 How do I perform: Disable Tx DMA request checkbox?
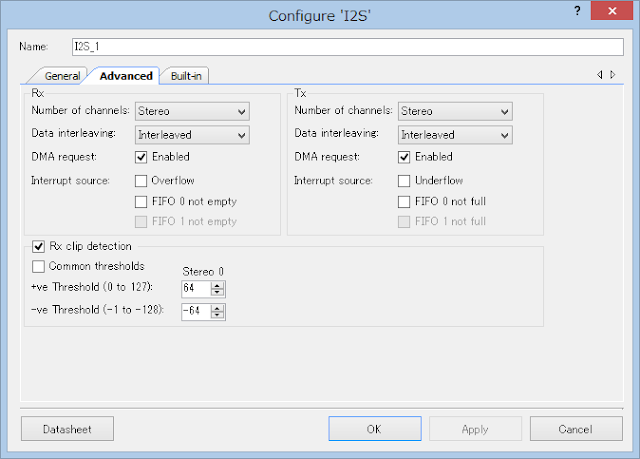point(404,157)
